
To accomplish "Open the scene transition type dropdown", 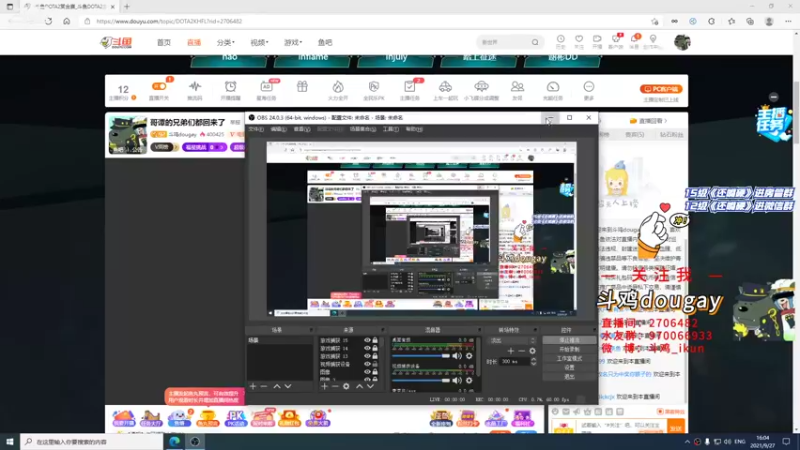I will 512,340.
